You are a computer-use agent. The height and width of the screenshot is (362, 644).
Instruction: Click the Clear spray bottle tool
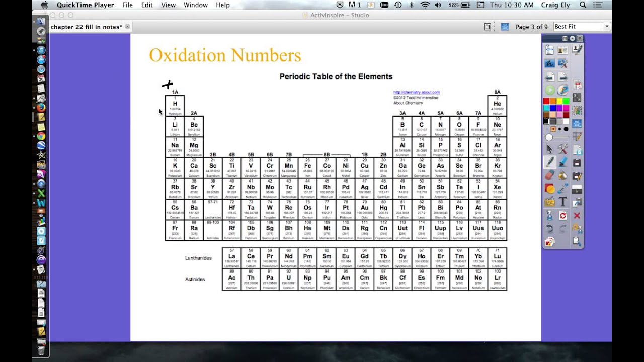click(549, 216)
